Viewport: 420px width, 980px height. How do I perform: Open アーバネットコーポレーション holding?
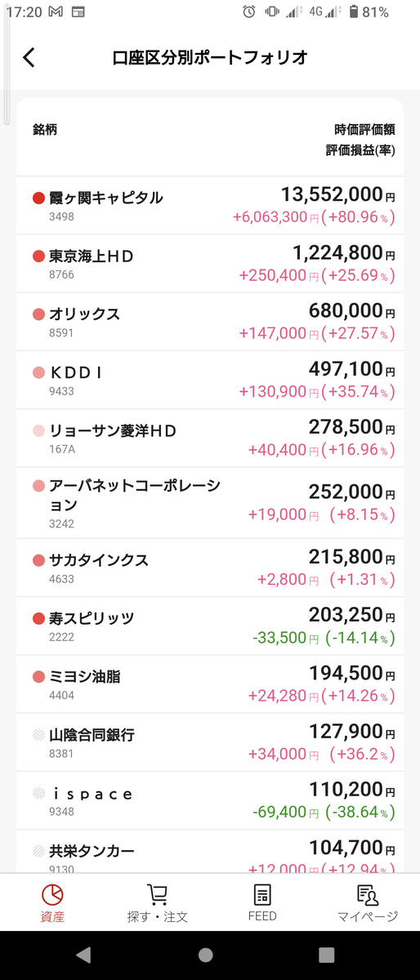click(x=210, y=503)
